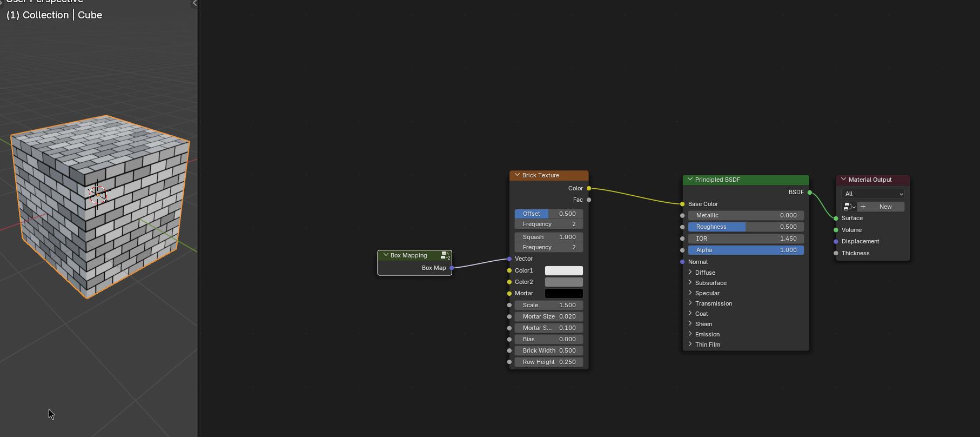Open the Color2 swatch on Brick Texture

563,282
